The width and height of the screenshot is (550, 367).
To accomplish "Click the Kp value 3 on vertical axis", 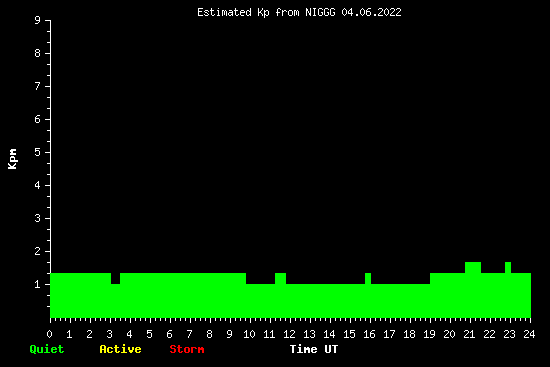I will click(x=38, y=218).
